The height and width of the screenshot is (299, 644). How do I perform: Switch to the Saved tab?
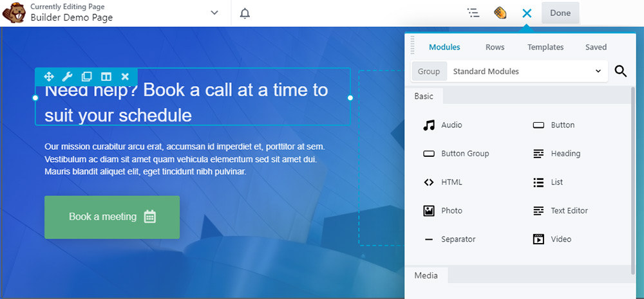596,47
